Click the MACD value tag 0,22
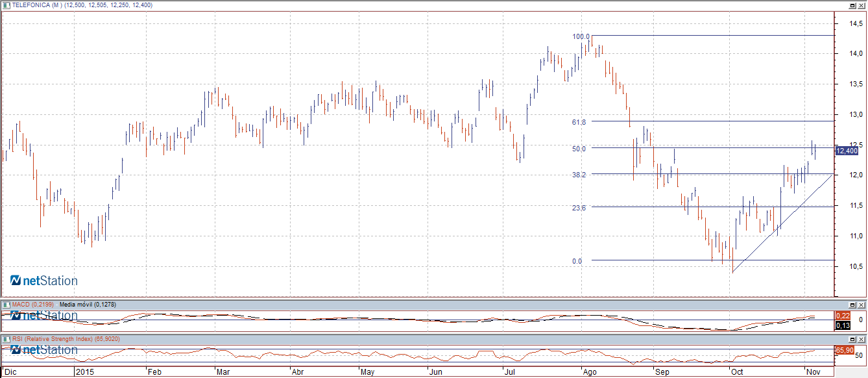The height and width of the screenshot is (378, 868). coord(843,316)
